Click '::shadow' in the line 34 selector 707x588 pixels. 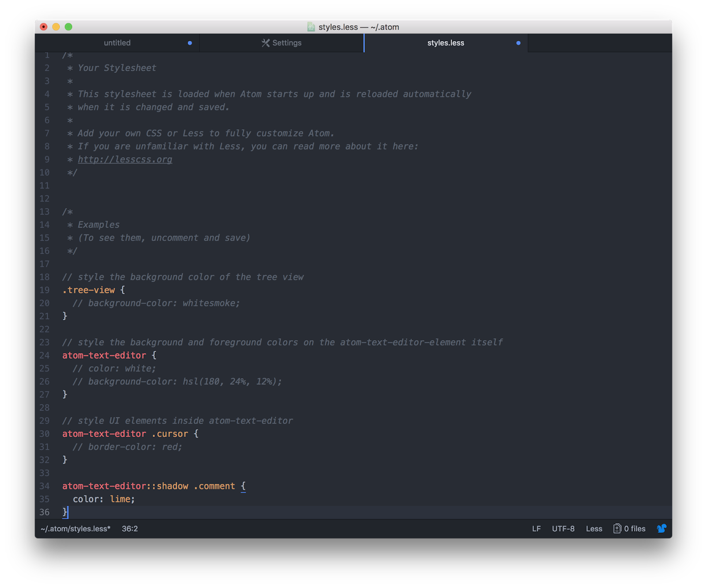point(167,486)
